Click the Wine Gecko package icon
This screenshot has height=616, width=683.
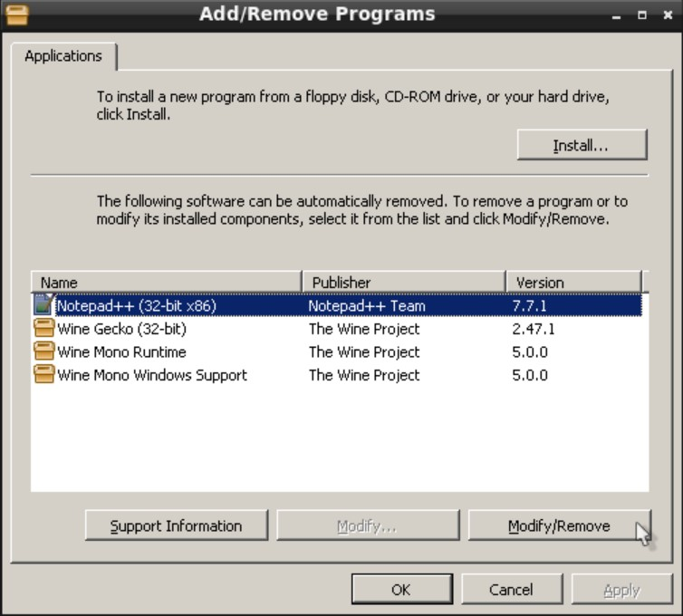click(44, 329)
